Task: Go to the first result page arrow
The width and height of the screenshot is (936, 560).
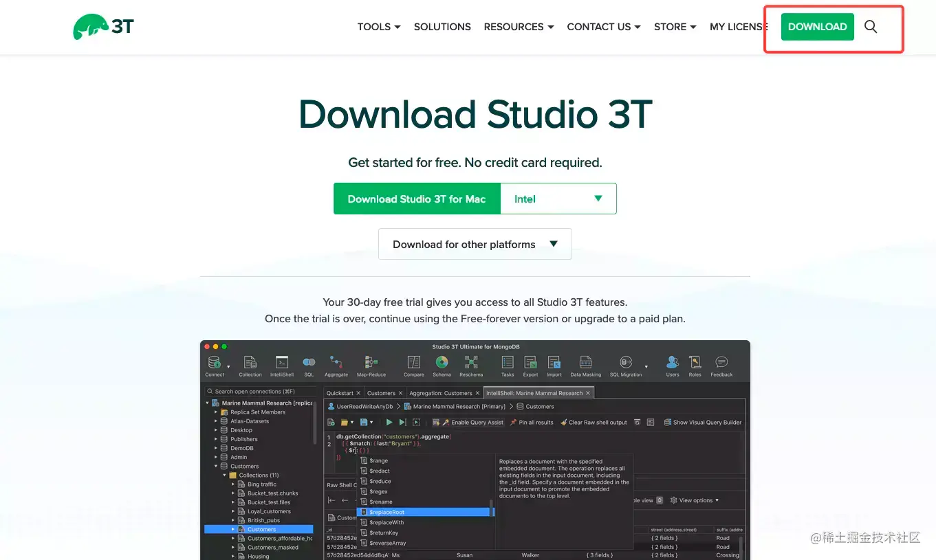Action: (331, 500)
